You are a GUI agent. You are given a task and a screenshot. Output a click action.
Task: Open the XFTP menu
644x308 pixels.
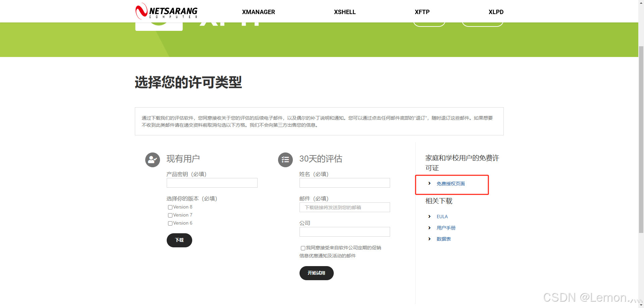pyautogui.click(x=422, y=12)
